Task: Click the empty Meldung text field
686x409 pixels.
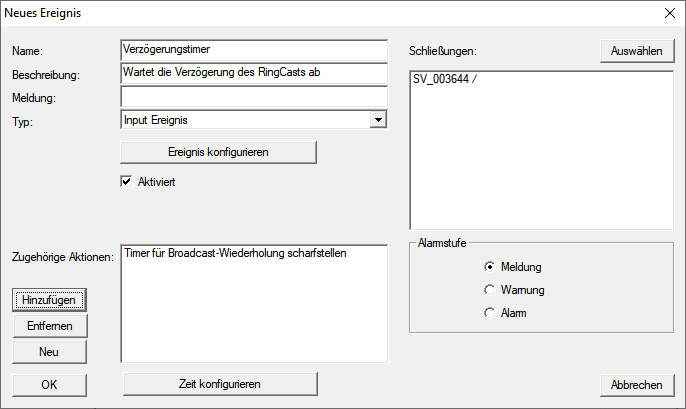Action: tap(253, 97)
